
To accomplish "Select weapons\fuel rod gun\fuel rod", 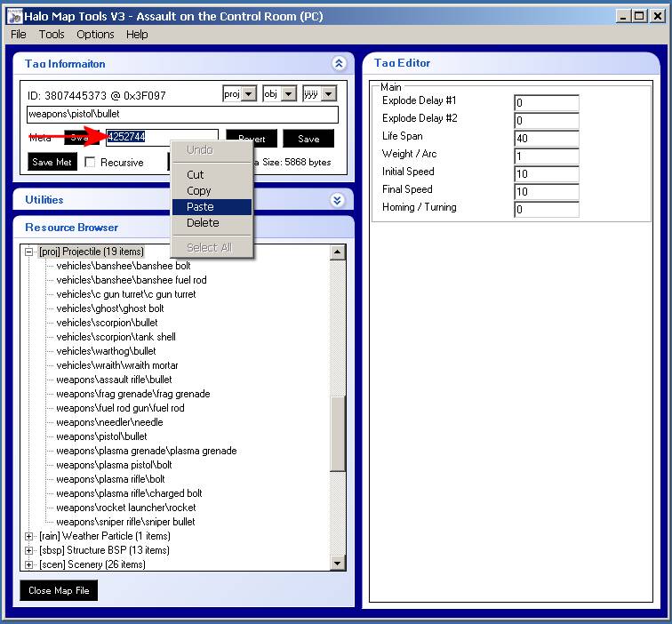I will coord(120,408).
